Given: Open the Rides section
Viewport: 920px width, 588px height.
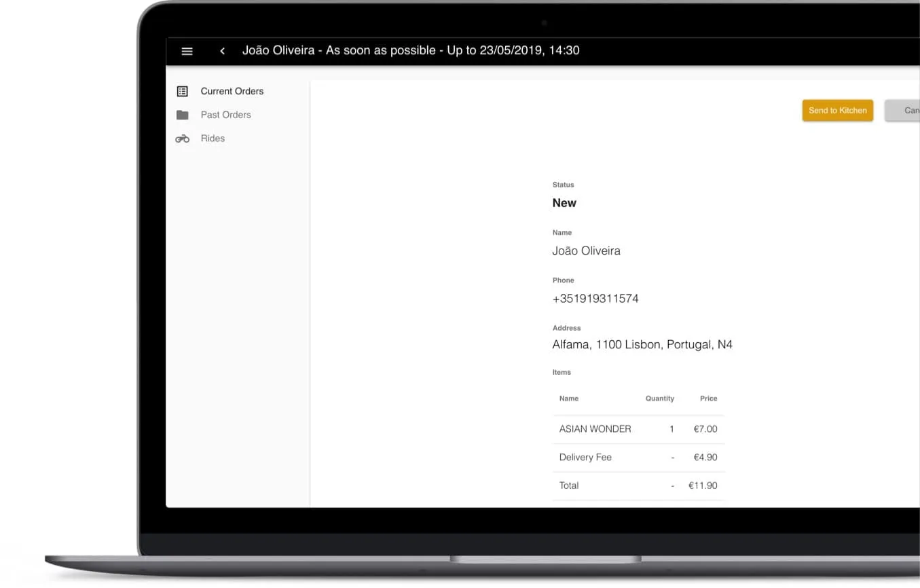Looking at the screenshot, I should click(x=213, y=138).
